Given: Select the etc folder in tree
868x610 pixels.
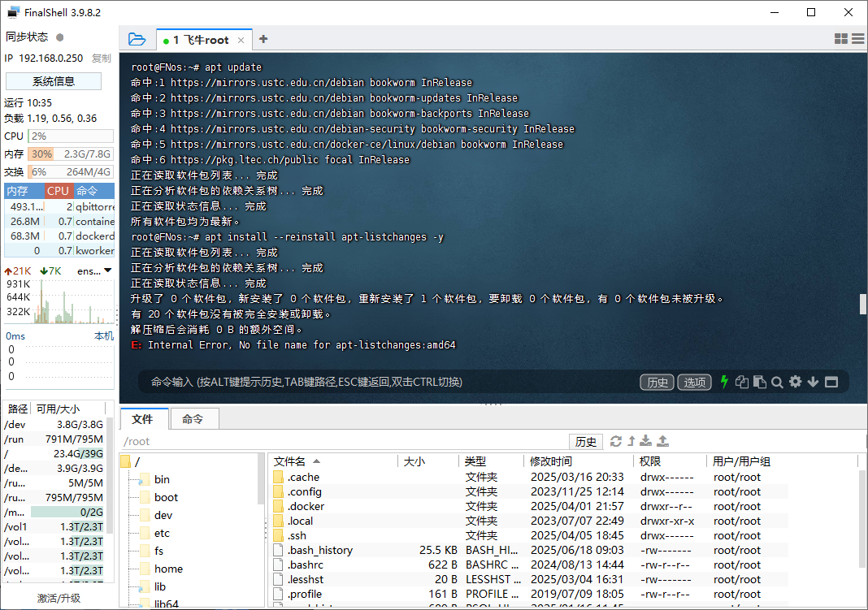Looking at the screenshot, I should [155, 533].
